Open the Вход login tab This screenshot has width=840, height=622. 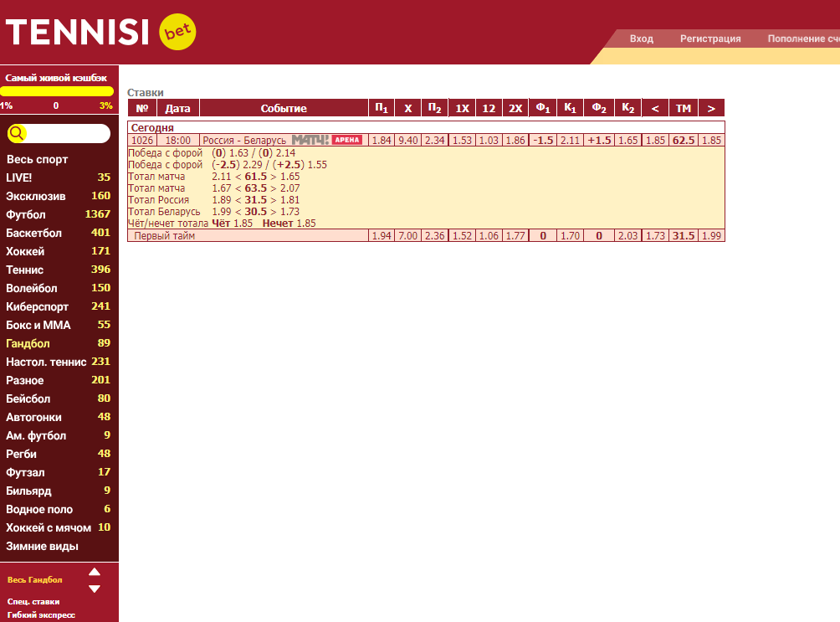tap(641, 39)
